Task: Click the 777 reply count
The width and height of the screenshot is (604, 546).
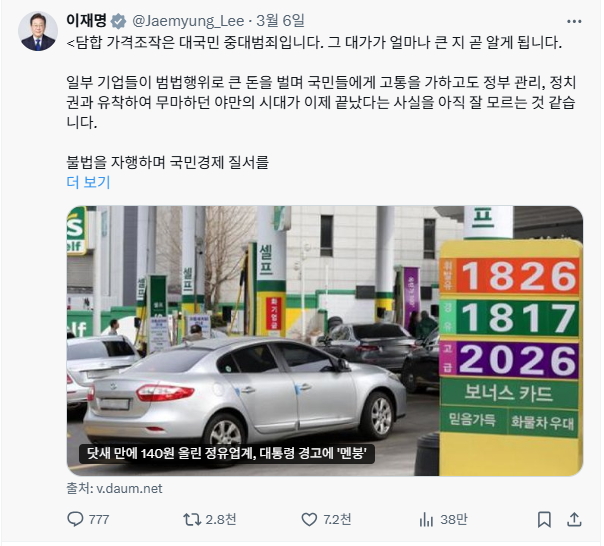Action: pos(99,519)
